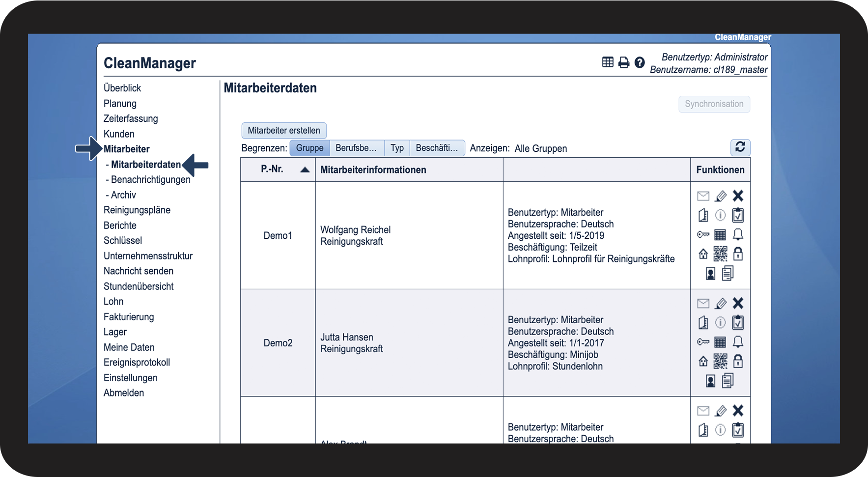Click the table grid icon in header
868x477 pixels.
[x=608, y=62]
